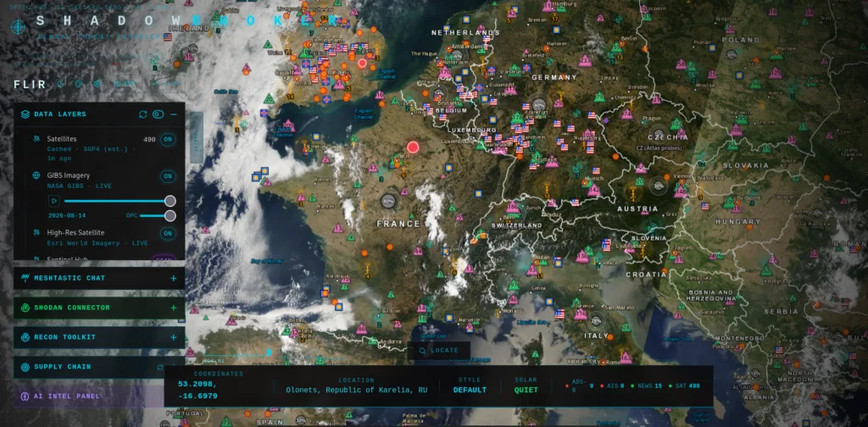This screenshot has height=427, width=868.
Task: Collapse the Data Layers panel
Action: [x=174, y=114]
